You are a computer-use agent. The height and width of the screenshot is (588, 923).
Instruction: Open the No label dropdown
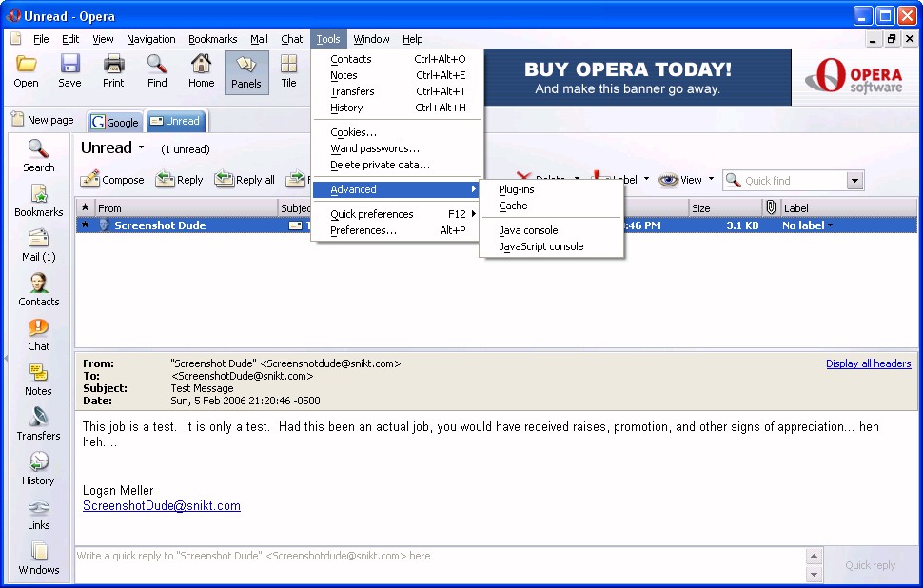point(807,225)
